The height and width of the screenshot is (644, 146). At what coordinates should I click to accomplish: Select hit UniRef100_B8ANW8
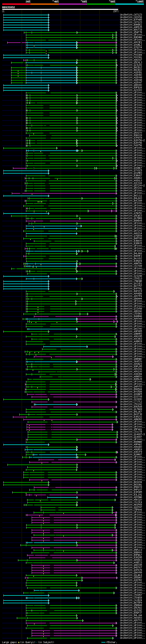click(131, 442)
